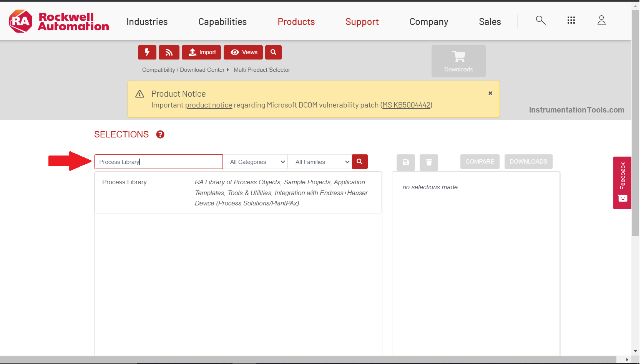
Task: Click the Import button
Action: (201, 52)
